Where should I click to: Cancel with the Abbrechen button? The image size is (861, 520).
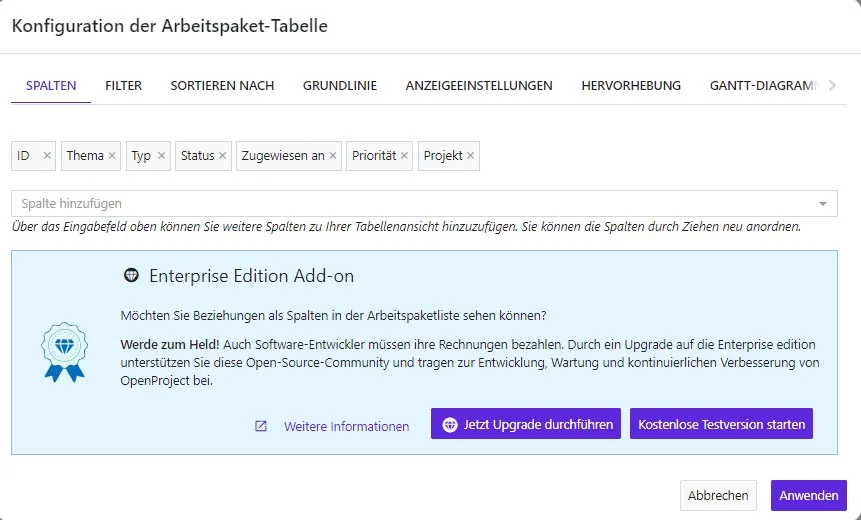718,495
